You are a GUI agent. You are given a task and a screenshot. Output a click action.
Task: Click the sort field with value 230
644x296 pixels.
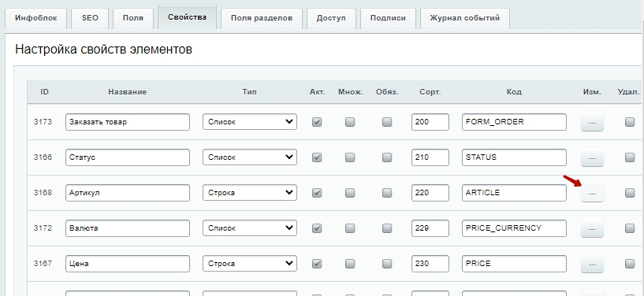click(430, 264)
